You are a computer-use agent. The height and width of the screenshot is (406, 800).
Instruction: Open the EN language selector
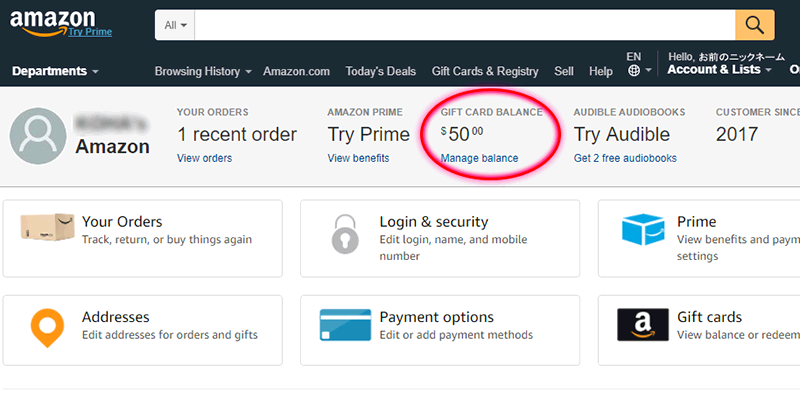point(638,66)
